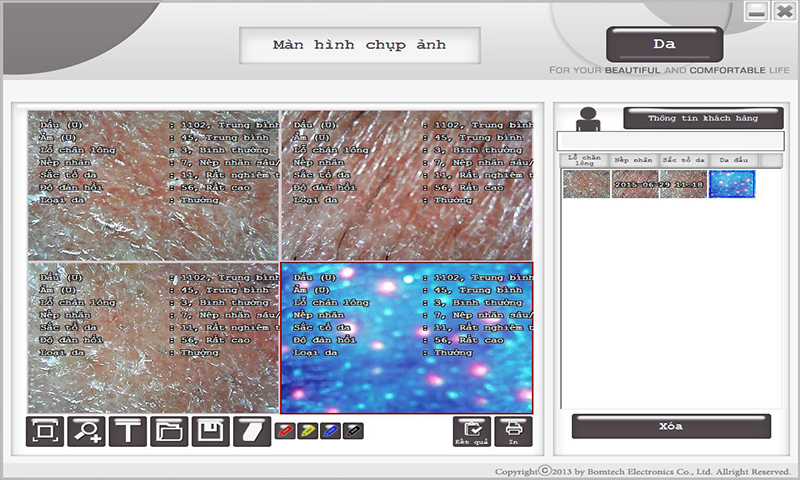Click the fullscreen frame icon
Image resolution: width=800 pixels, height=480 pixels.
point(45,432)
